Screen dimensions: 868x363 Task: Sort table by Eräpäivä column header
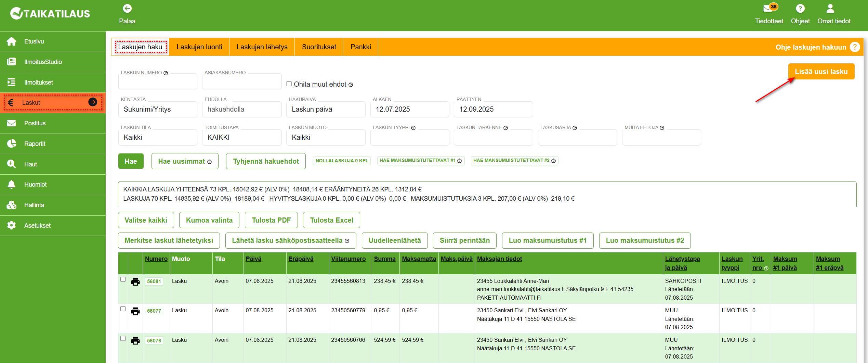tap(301, 259)
